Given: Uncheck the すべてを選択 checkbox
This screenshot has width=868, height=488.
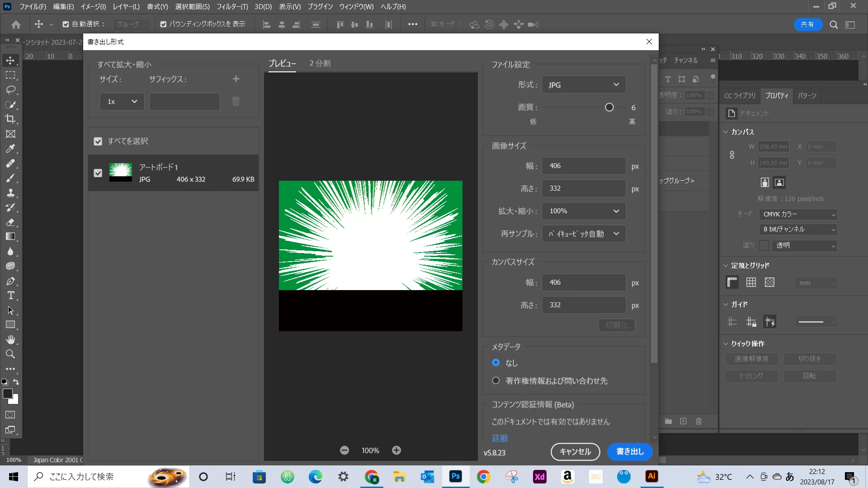Looking at the screenshot, I should 98,141.
